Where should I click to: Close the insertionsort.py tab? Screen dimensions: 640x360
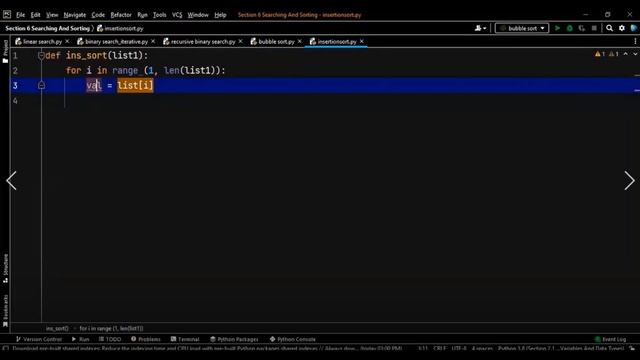pos(362,41)
